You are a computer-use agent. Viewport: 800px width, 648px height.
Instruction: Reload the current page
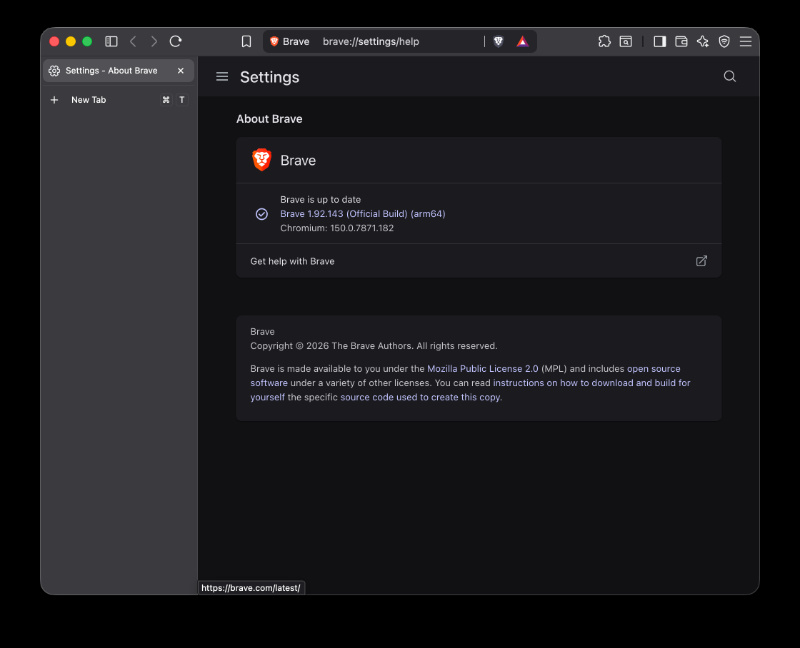click(x=176, y=41)
